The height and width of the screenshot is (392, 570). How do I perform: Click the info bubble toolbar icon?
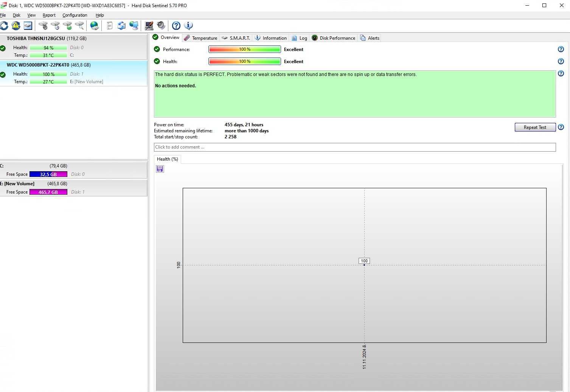188,25
